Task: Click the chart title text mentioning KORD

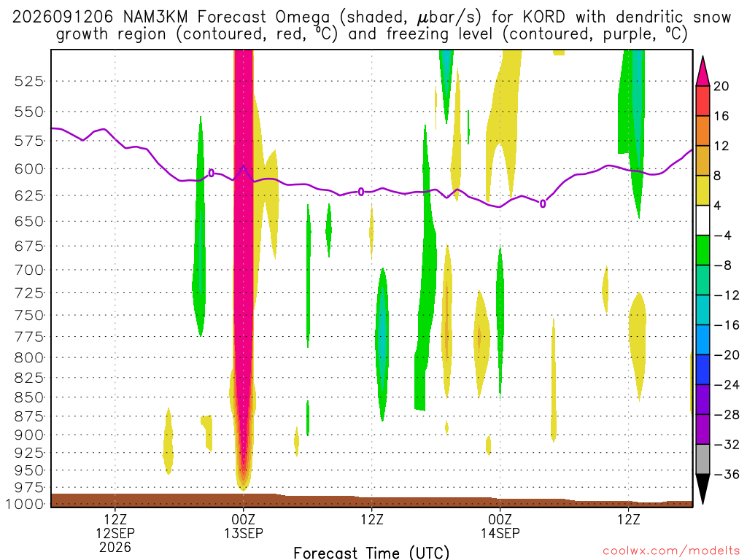Action: 371,26
